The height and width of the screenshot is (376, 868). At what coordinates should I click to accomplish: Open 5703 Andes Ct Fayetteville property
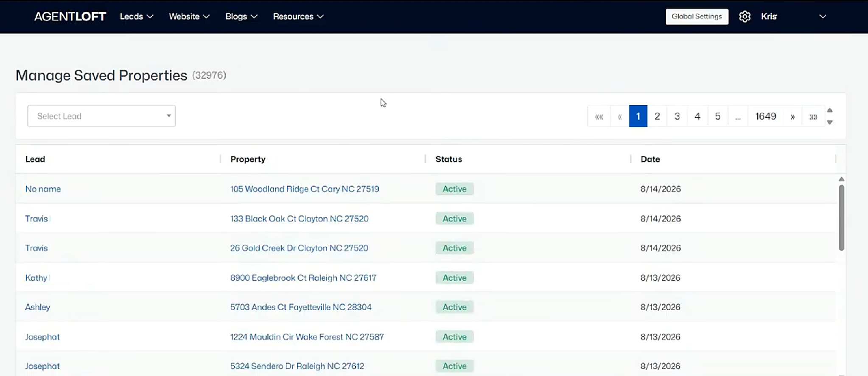301,307
